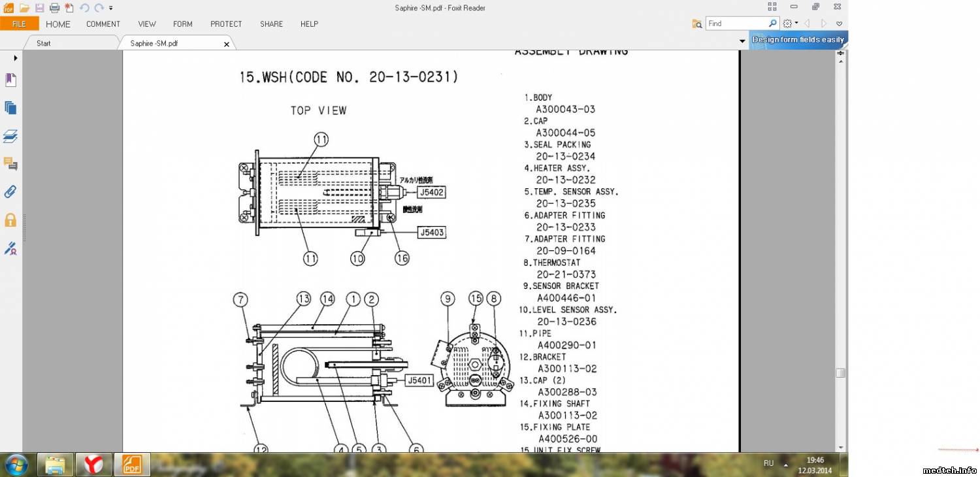Click the vertical scrollbar thumb
Screen dimensions: 980x477
(x=841, y=372)
